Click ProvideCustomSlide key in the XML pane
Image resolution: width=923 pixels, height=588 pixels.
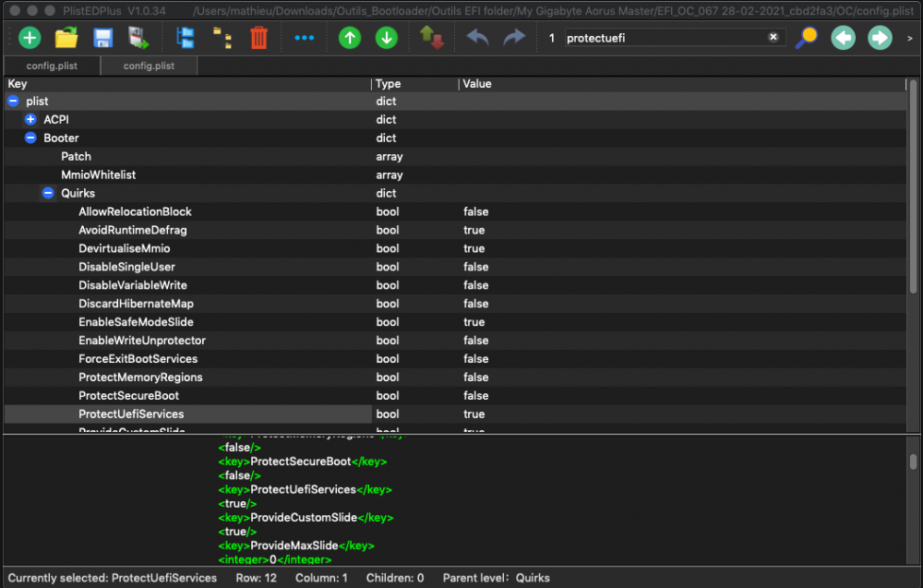coord(304,517)
